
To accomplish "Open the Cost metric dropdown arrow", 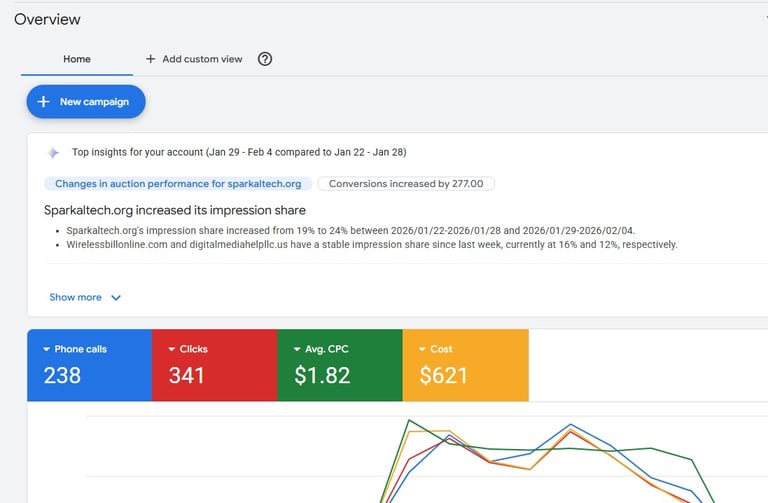I will point(422,349).
